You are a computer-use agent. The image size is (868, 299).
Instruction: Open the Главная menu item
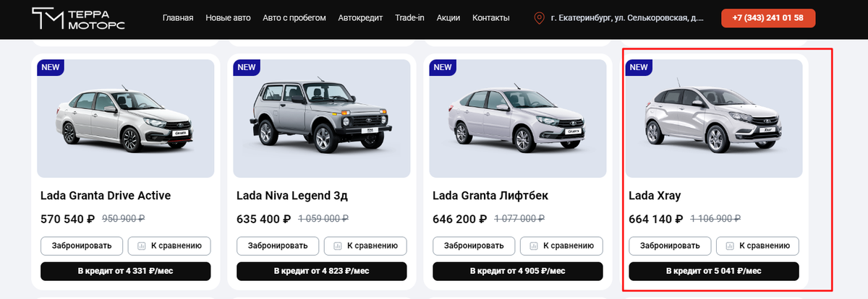(x=178, y=18)
